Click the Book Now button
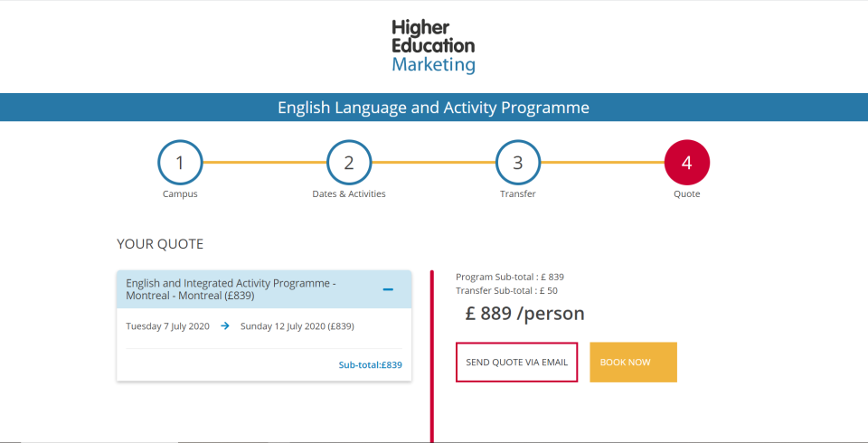The image size is (868, 443). [633, 362]
